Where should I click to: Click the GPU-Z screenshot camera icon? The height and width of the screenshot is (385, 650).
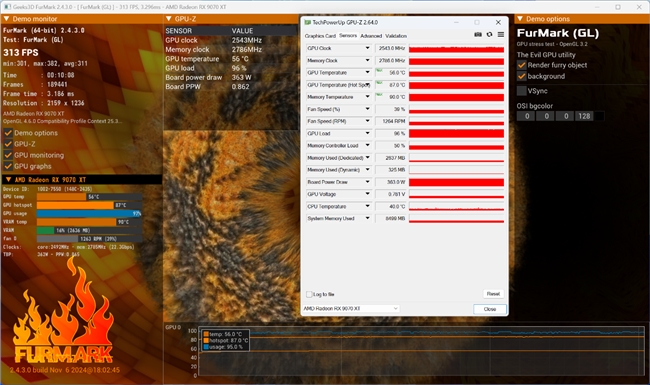click(x=478, y=35)
